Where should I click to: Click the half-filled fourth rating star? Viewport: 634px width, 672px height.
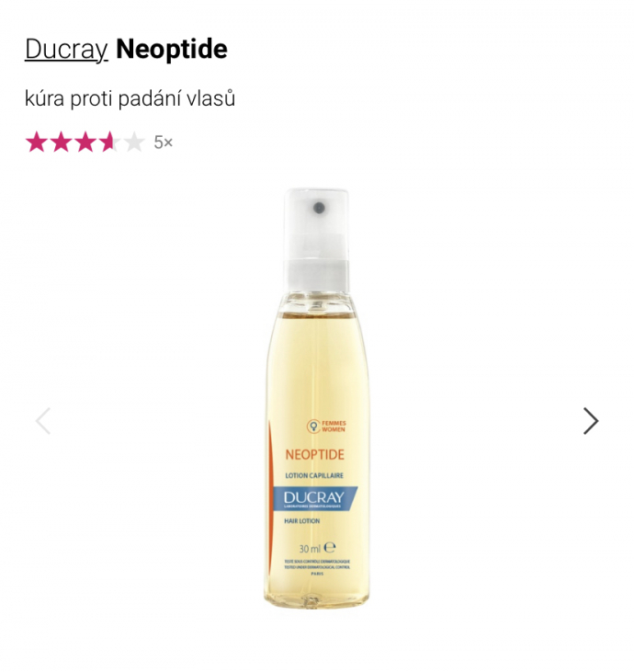tap(109, 142)
